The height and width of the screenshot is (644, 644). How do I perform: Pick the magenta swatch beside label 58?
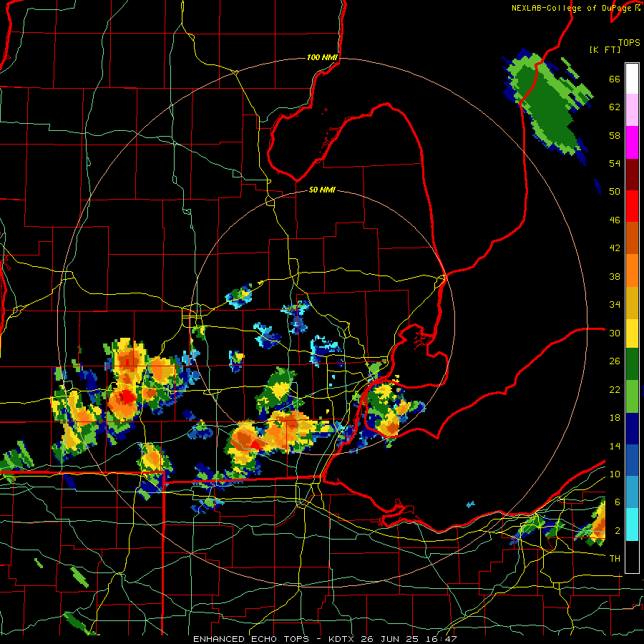tap(632, 142)
